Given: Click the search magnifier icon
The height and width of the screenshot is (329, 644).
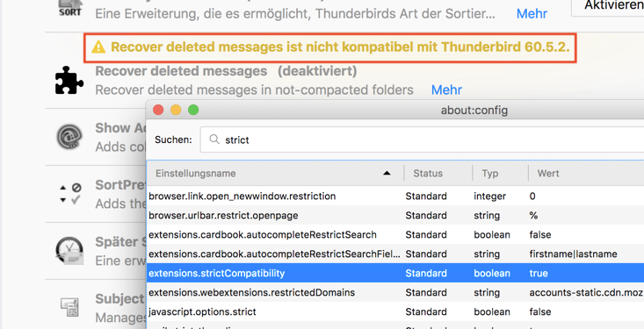Looking at the screenshot, I should 214,139.
